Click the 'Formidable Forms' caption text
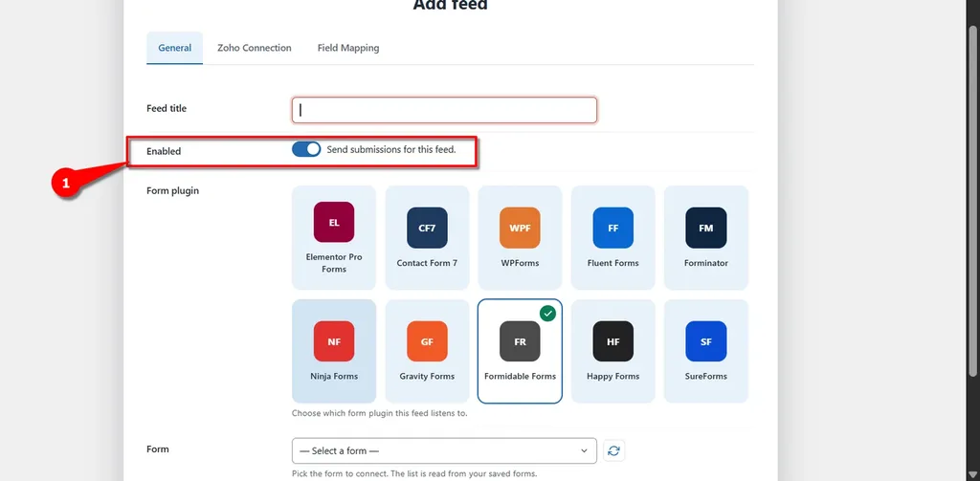Image resolution: width=980 pixels, height=481 pixels. tap(520, 377)
